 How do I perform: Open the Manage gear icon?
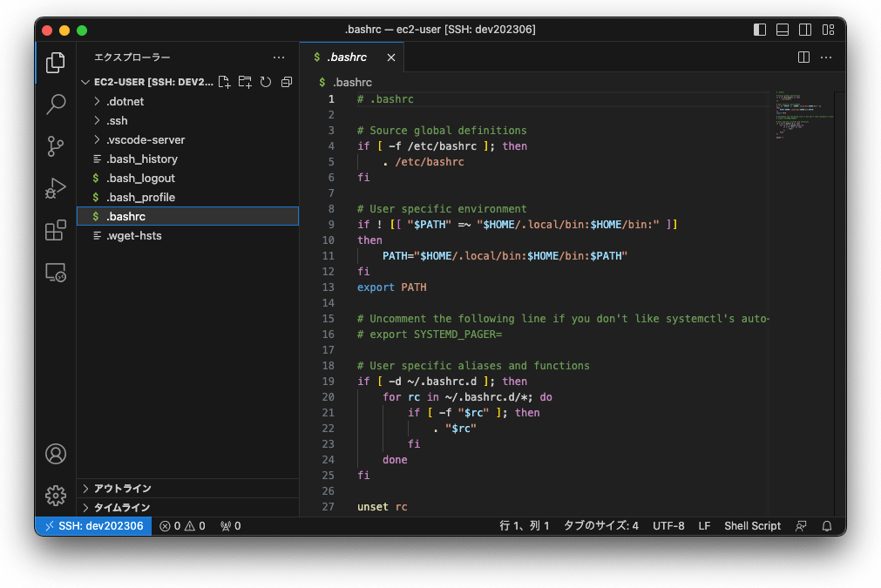click(55, 496)
